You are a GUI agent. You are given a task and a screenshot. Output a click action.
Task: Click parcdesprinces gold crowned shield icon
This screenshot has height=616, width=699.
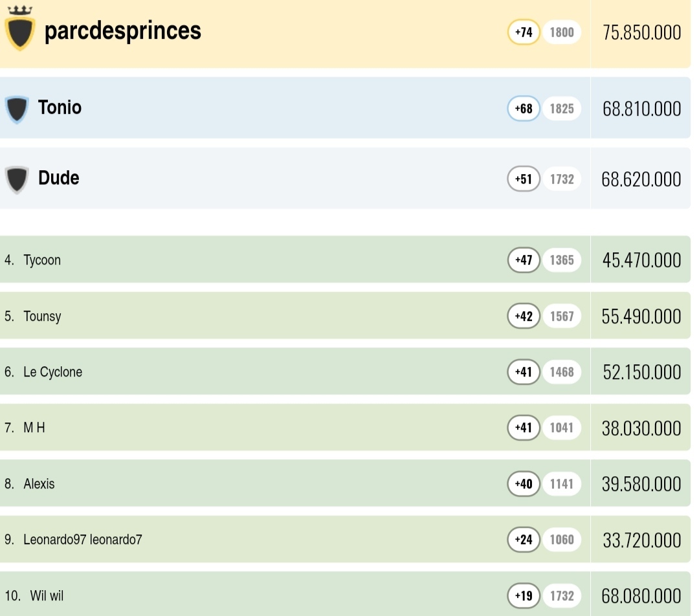(19, 29)
